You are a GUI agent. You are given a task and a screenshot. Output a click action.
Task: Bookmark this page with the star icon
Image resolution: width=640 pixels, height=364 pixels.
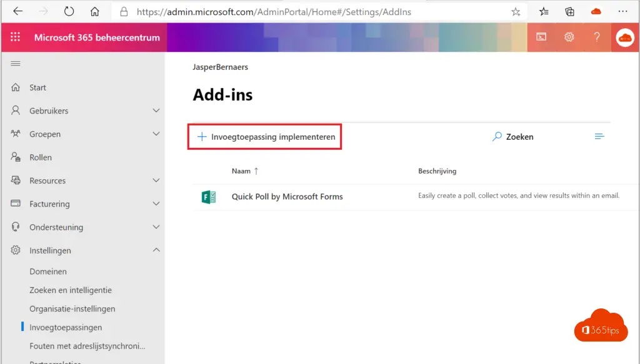point(516,12)
